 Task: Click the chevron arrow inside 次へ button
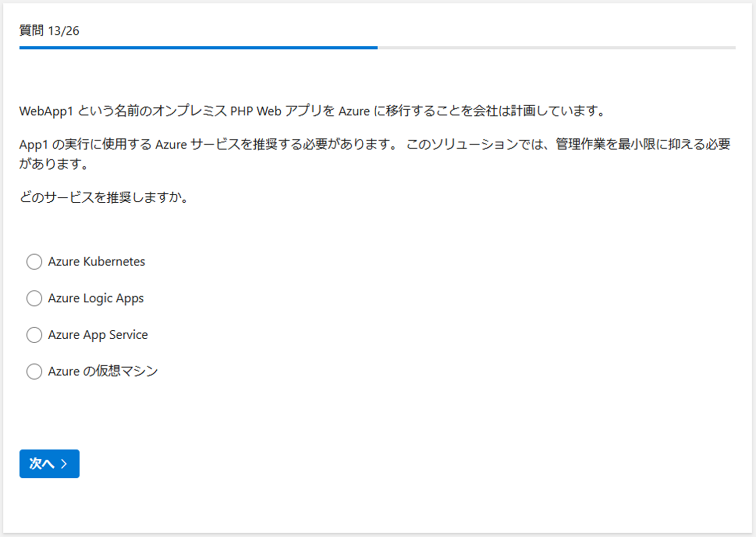click(x=64, y=463)
